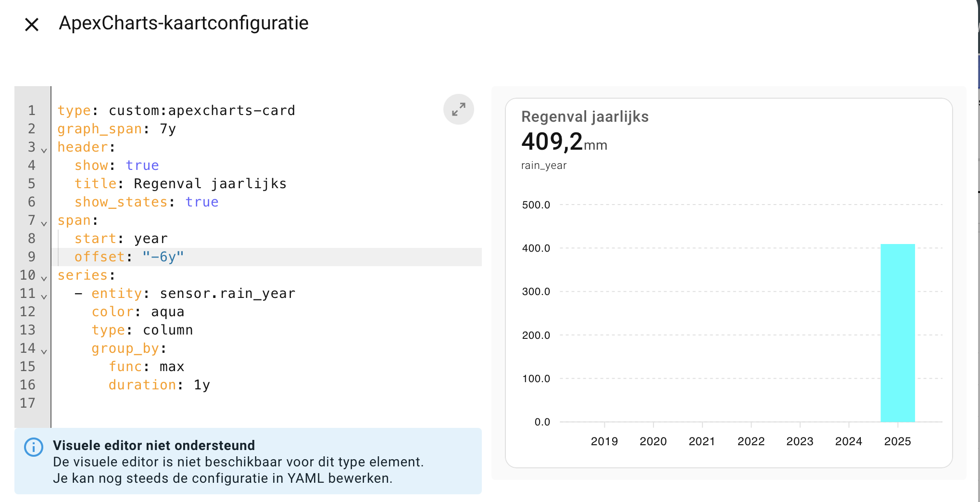This screenshot has width=980, height=502.
Task: Click the Regenval jaarlijks chart title
Action: click(x=585, y=117)
